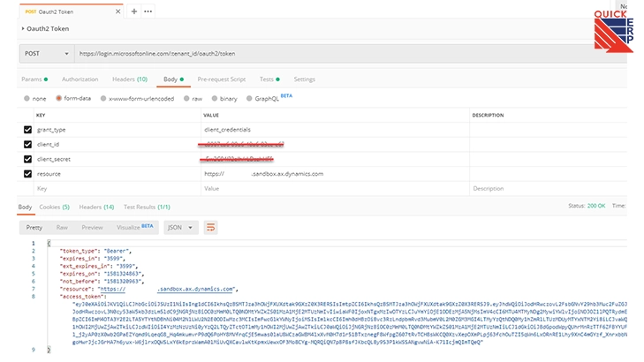Click the resource URL link in response JSON

coord(167,289)
